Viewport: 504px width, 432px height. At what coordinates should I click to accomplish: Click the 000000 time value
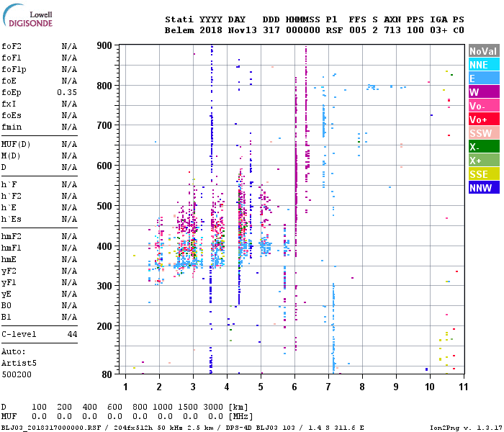[x=303, y=30]
